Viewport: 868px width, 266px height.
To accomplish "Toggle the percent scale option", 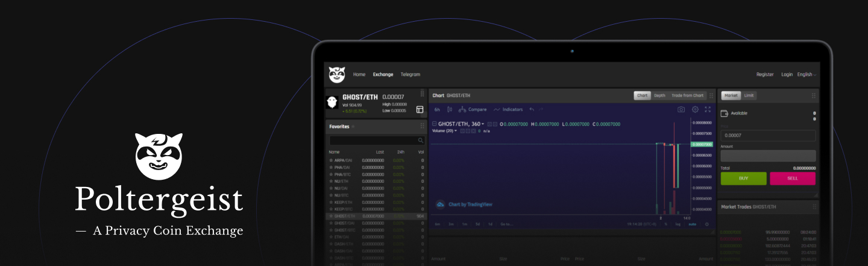I will [666, 224].
